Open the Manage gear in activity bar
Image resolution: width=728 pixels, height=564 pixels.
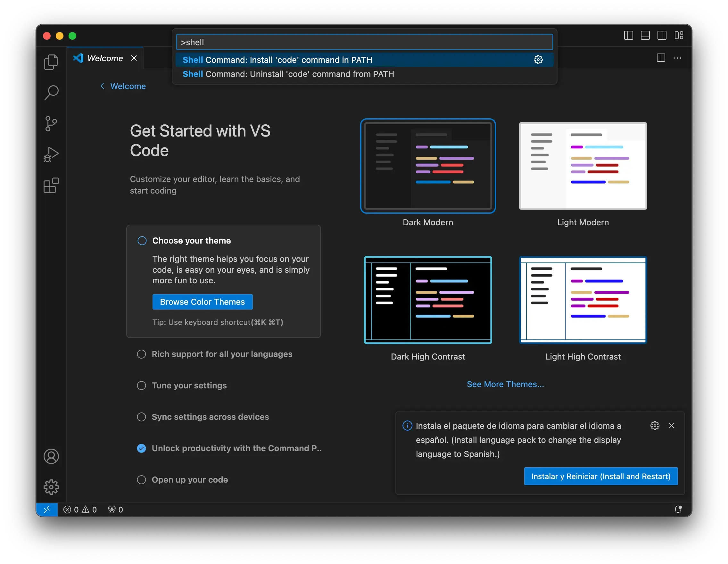[51, 487]
